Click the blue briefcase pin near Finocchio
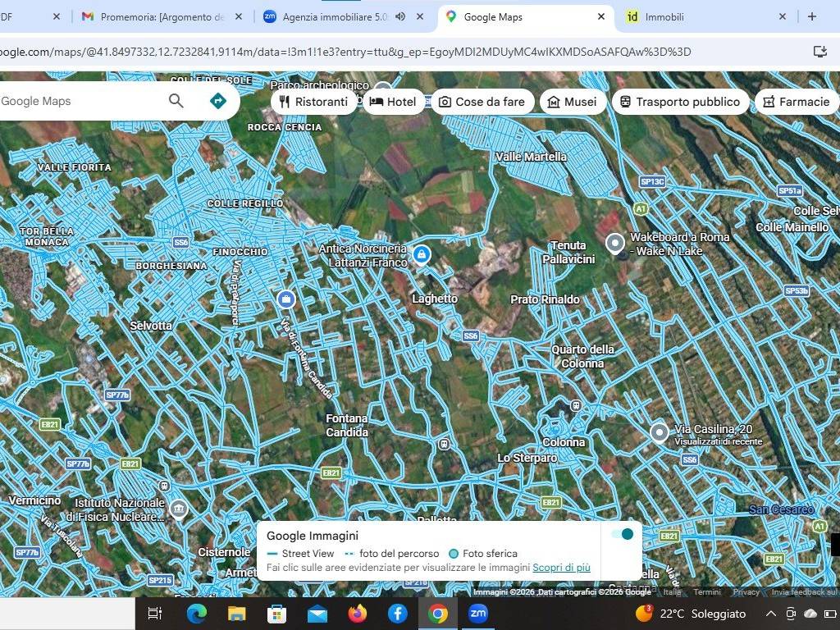The image size is (840, 630). pos(286,299)
